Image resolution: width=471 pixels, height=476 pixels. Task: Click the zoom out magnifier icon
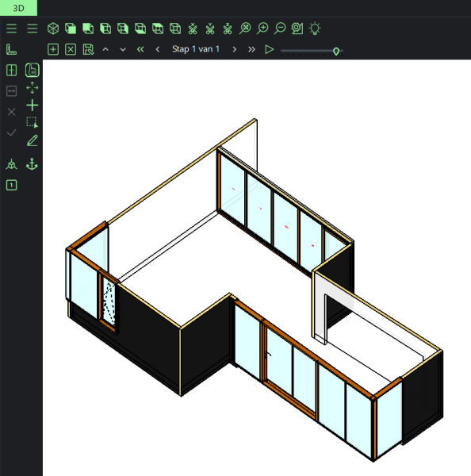(280, 29)
